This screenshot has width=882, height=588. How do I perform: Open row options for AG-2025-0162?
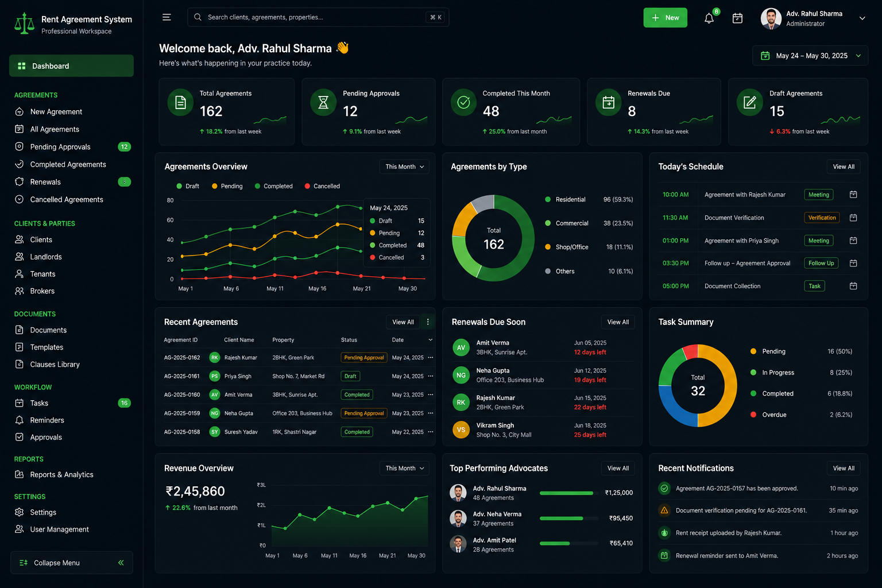(x=431, y=358)
